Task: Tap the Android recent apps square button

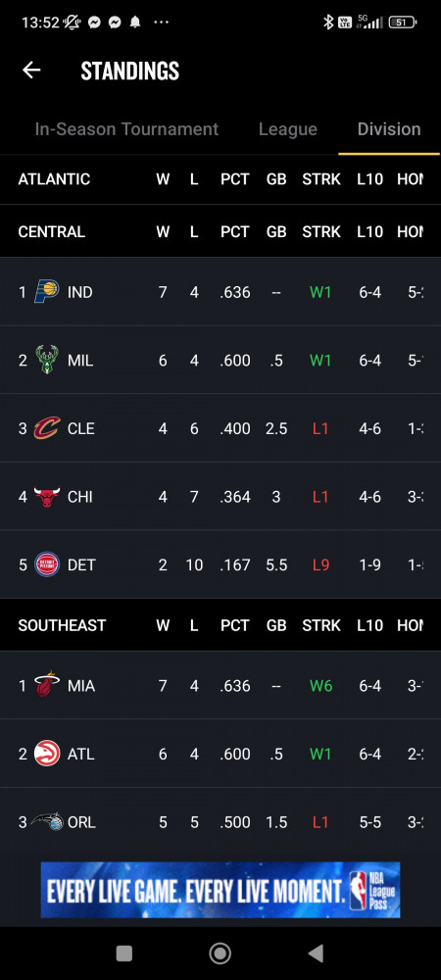Action: point(124,954)
